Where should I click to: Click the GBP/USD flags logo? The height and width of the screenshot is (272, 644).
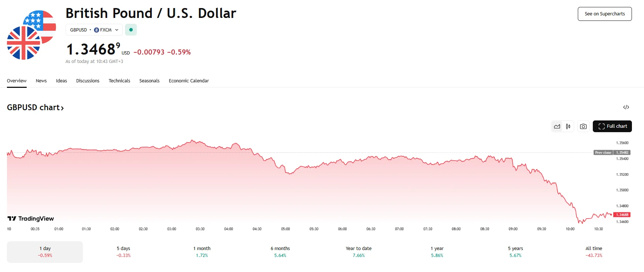pos(31,35)
